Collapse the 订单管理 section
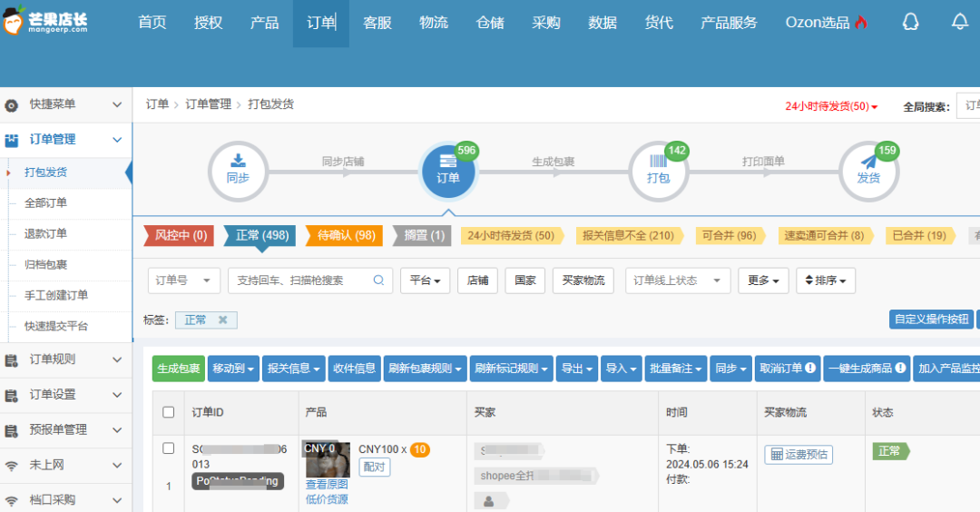Screen dimensions: 980x512 (117, 140)
